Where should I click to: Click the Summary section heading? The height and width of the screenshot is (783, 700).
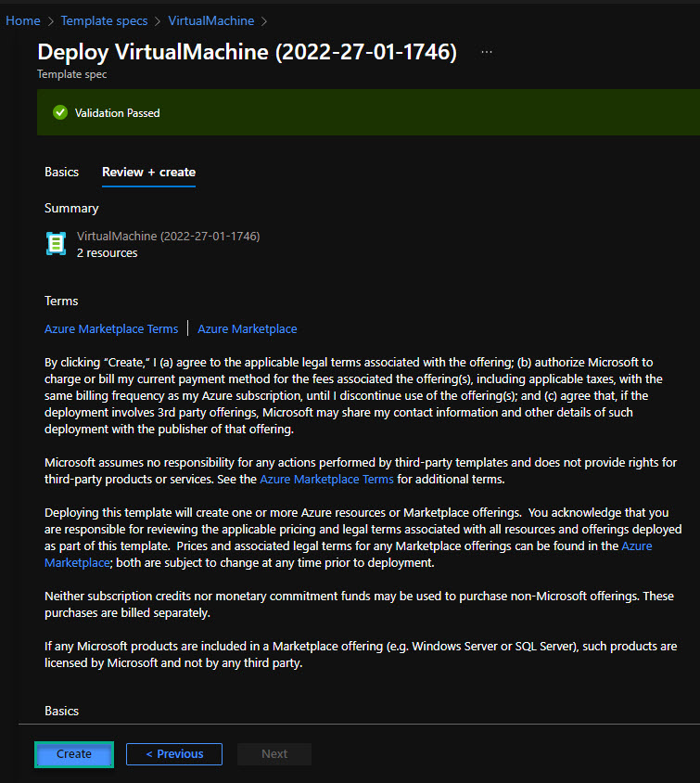(x=71, y=208)
